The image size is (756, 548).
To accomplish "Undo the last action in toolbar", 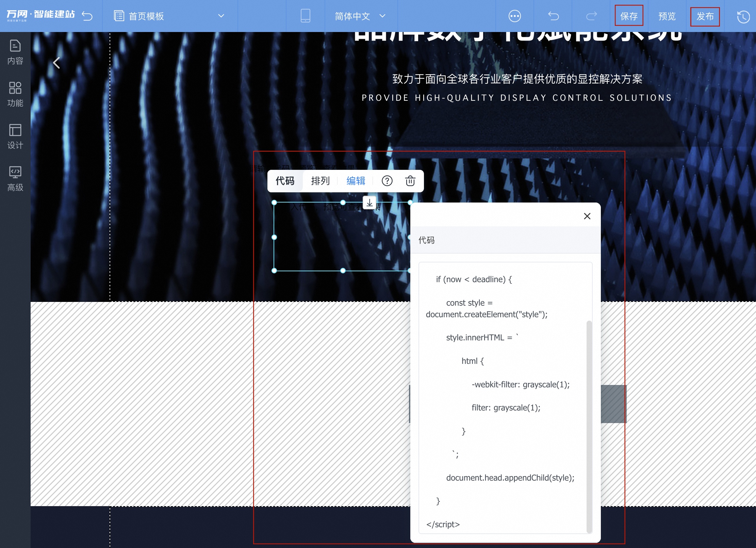I will click(x=554, y=16).
